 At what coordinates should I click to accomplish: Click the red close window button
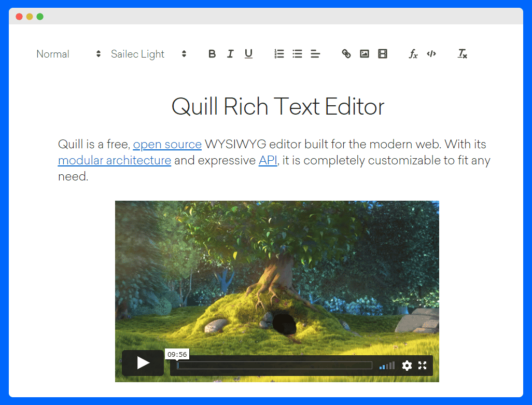click(19, 17)
